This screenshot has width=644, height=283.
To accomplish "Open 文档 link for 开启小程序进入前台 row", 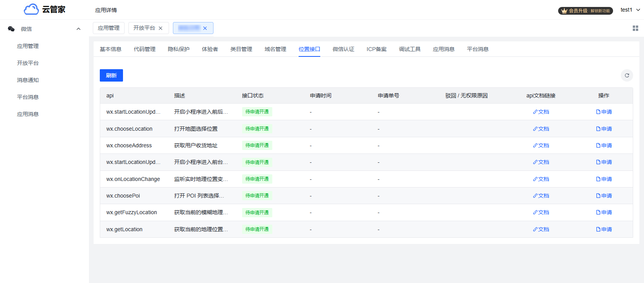I will (541, 162).
